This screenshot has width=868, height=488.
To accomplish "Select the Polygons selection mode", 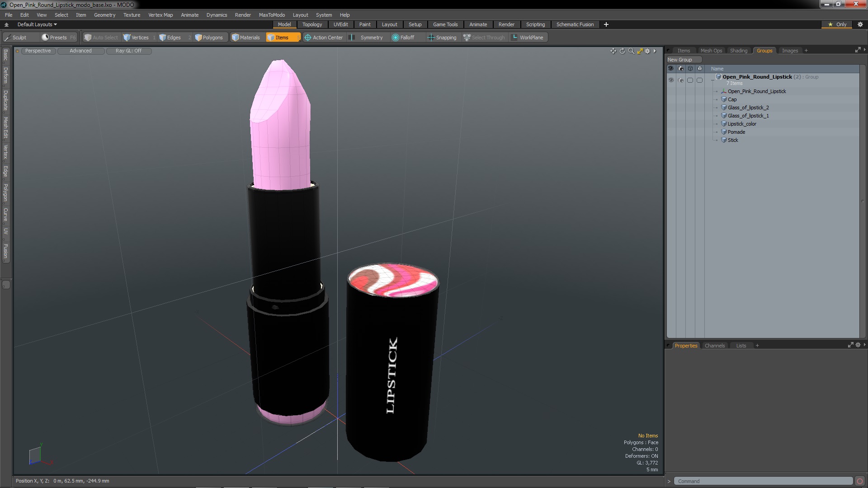I will pyautogui.click(x=209, y=38).
